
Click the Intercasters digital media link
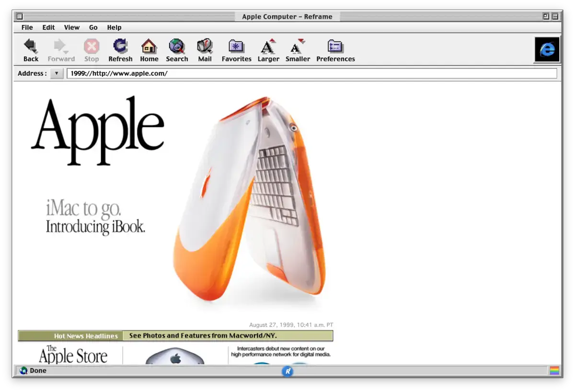tap(281, 352)
